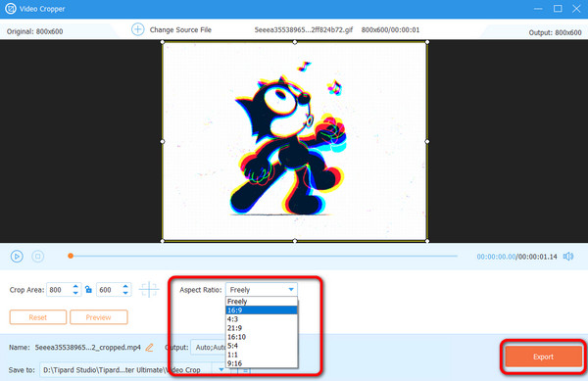Select 21:9 aspect ratio option
588x381 pixels.
click(262, 328)
